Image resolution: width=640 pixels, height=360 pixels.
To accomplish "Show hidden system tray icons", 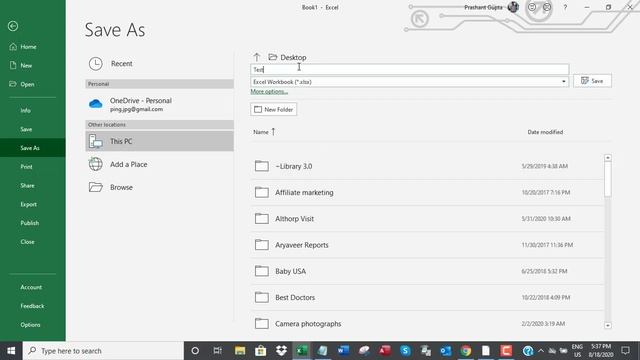I will [541, 351].
